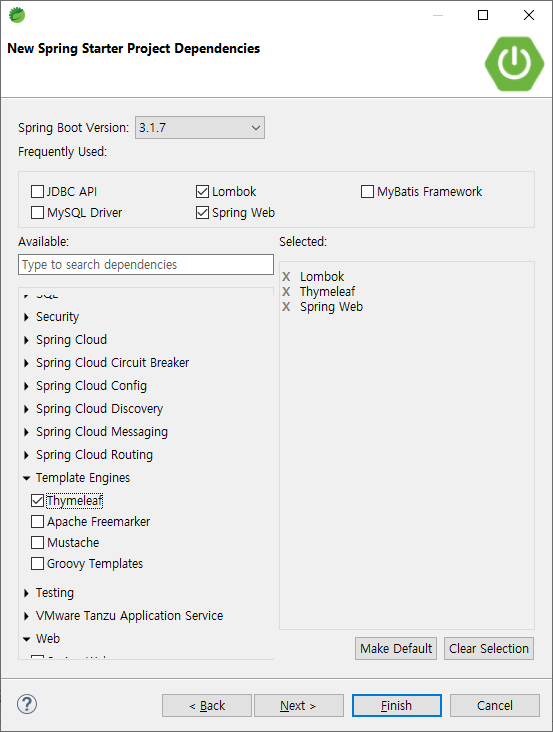Collapse the Template Engines category
The width and height of the screenshot is (553, 732).
pyautogui.click(x=26, y=478)
